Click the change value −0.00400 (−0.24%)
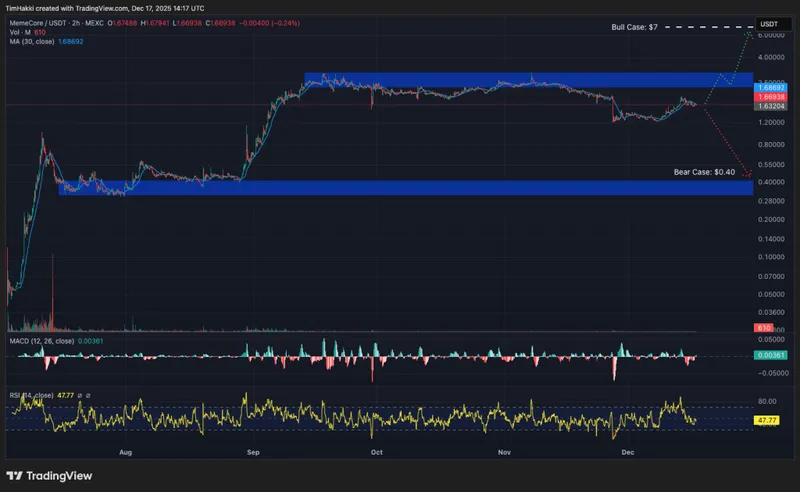800x492 pixels. point(269,23)
